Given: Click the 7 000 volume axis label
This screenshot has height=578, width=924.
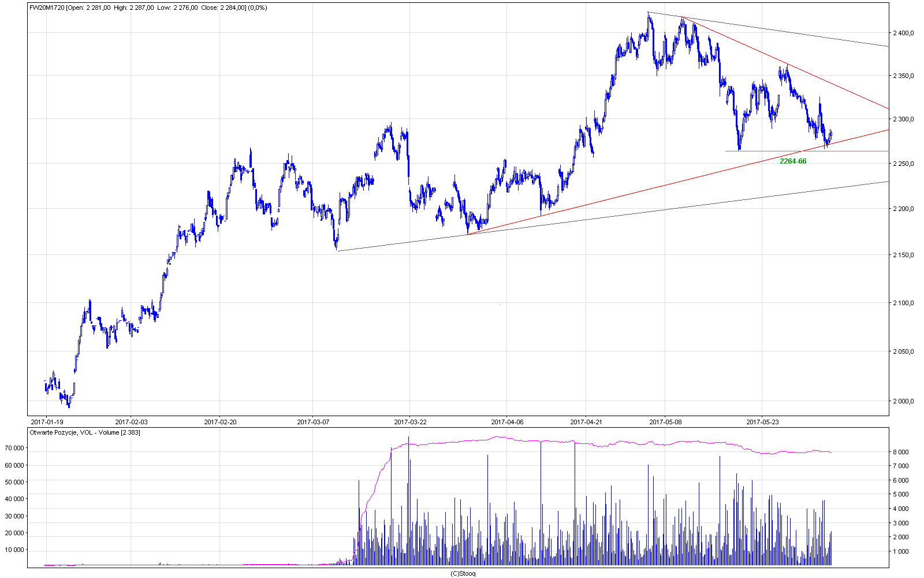Looking at the screenshot, I should pyautogui.click(x=901, y=466).
